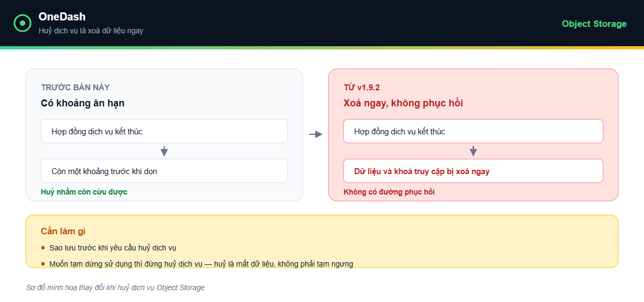The height and width of the screenshot is (302, 644).
Task: Click the Object Storage label in header
Action: pos(594,24)
